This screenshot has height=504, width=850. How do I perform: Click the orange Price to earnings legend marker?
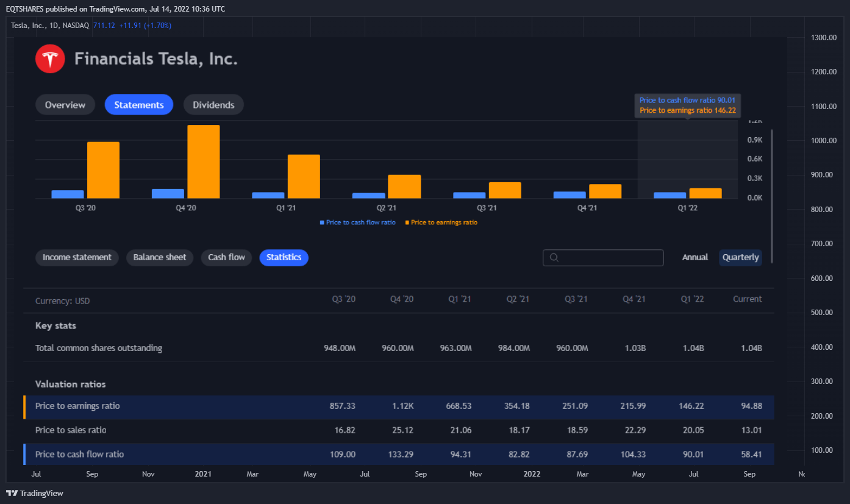point(407,222)
